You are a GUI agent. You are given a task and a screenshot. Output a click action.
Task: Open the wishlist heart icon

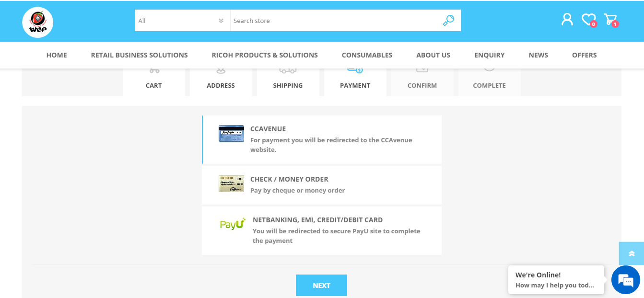(x=588, y=20)
